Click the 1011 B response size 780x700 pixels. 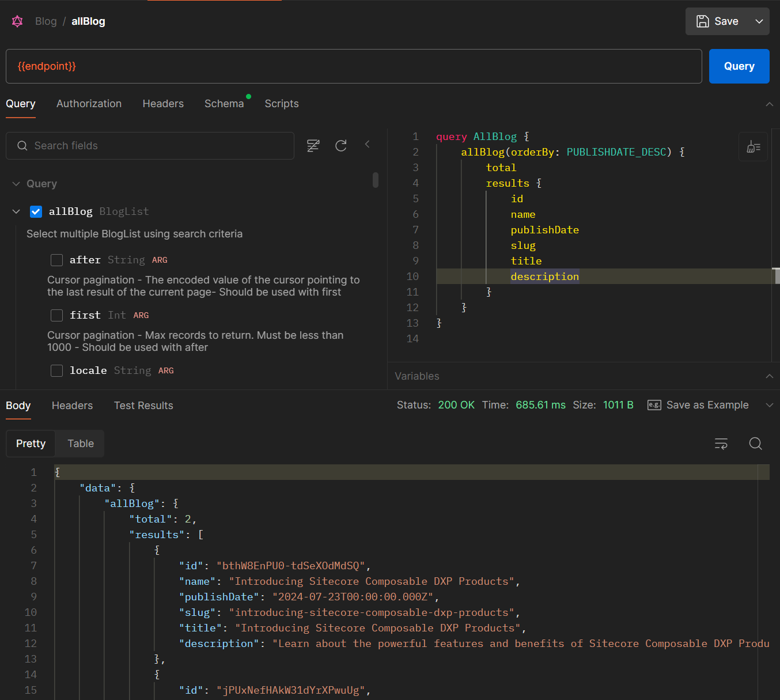pos(618,405)
